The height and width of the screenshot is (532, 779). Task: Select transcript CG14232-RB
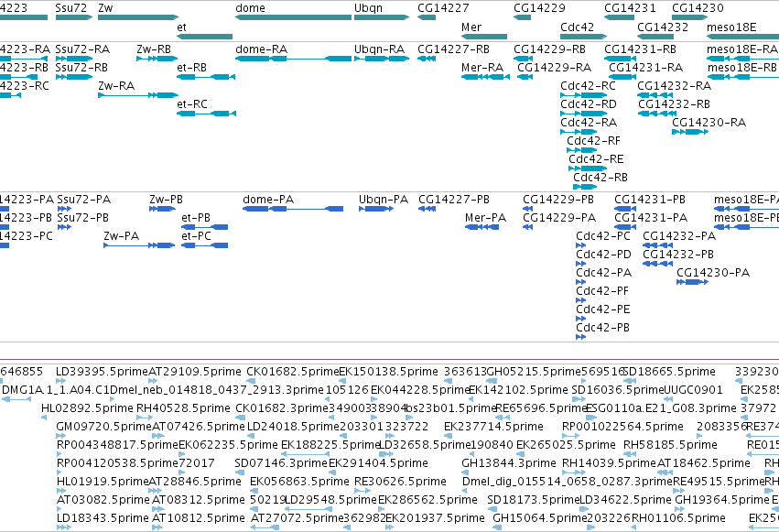pos(656,114)
